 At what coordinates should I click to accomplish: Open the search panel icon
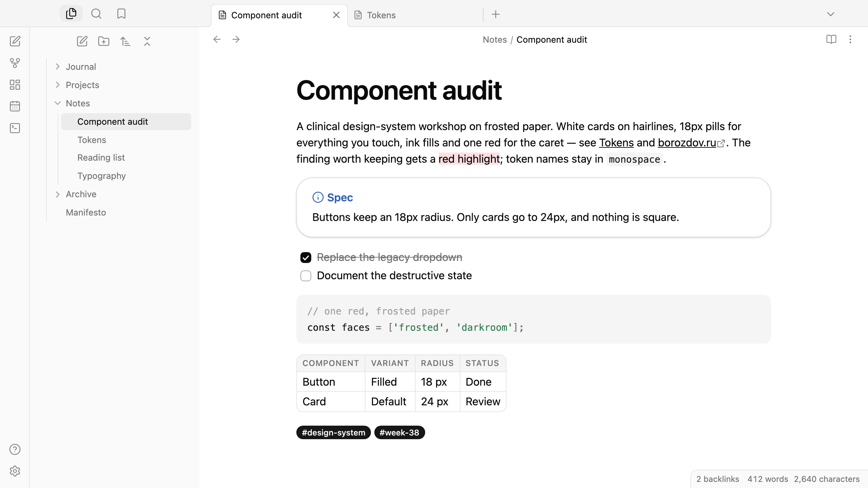96,14
